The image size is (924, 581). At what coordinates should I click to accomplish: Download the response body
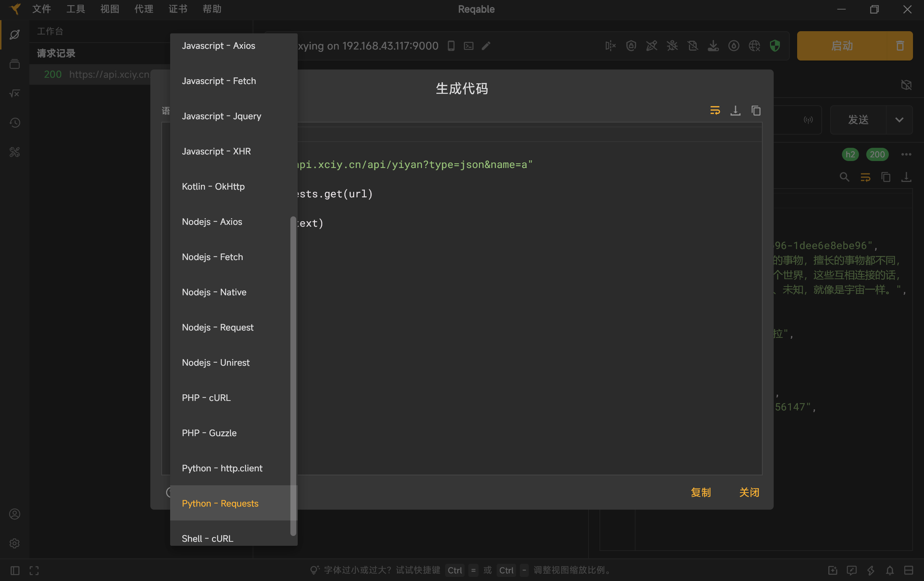coord(906,177)
